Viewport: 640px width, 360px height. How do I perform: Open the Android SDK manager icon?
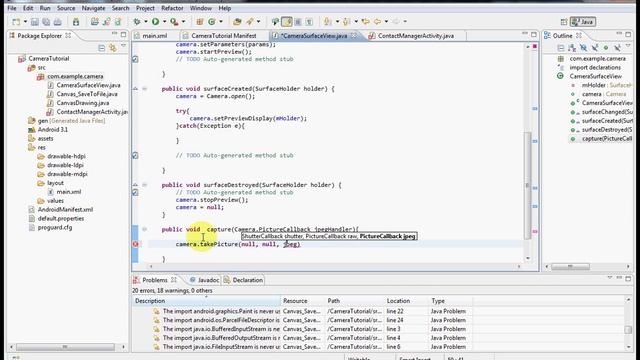76,22
